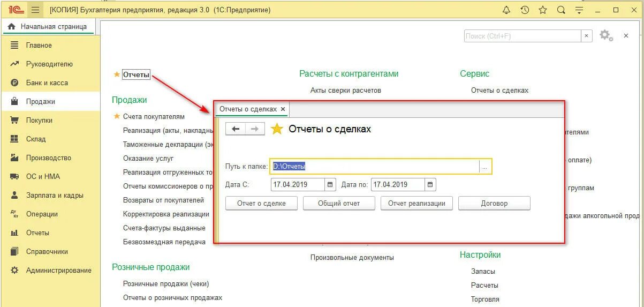The height and width of the screenshot is (307, 644).
Task: Open Оказание услуг link
Action: coord(148,158)
